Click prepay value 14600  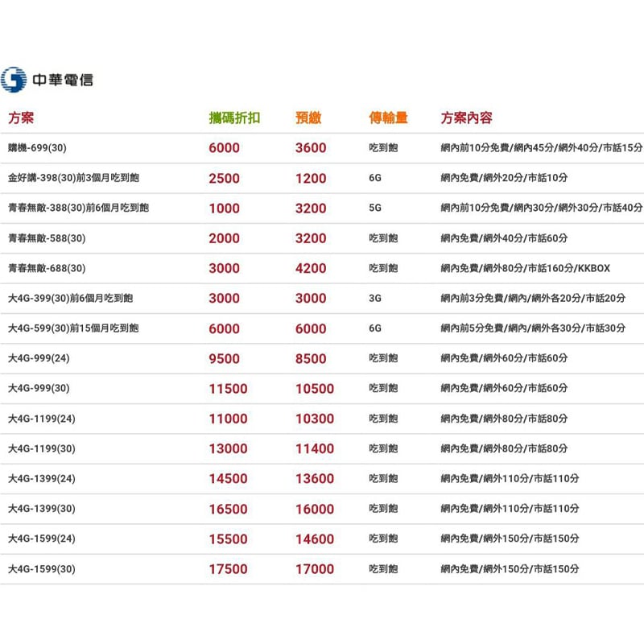pyautogui.click(x=315, y=539)
